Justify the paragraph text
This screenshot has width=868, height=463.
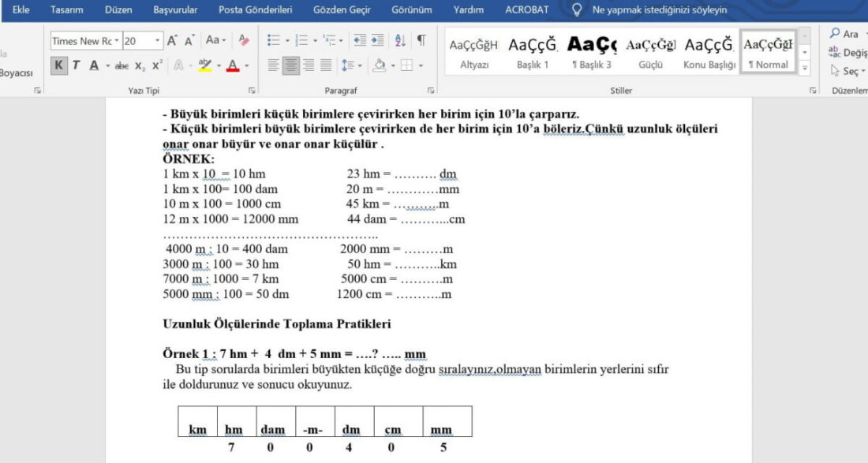tap(326, 65)
